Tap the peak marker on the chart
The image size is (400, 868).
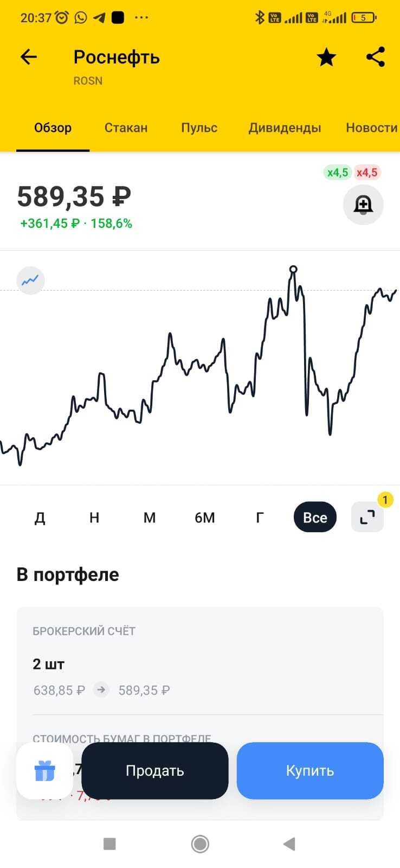click(293, 269)
